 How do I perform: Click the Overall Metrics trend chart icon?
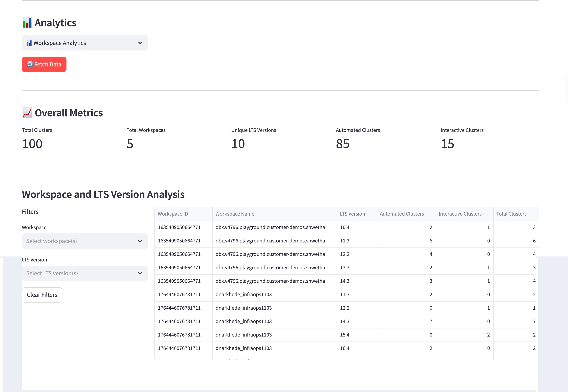(x=27, y=112)
